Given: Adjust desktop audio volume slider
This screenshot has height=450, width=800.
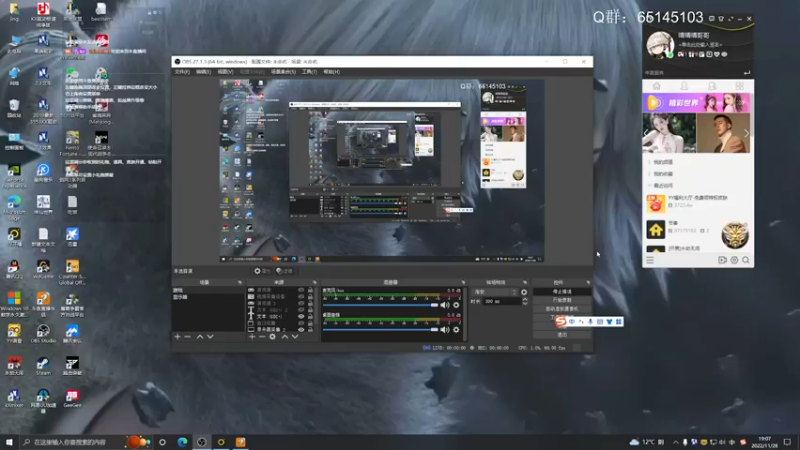Looking at the screenshot, I should coord(381,330).
